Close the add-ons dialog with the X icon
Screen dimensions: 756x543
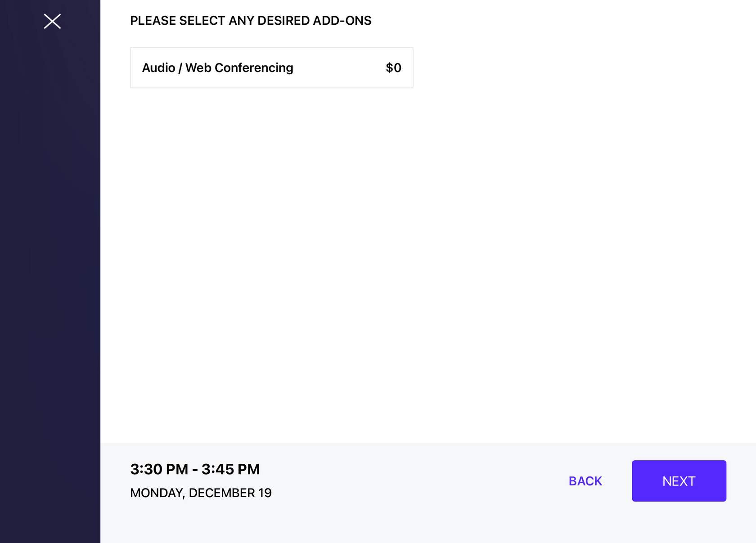(52, 21)
